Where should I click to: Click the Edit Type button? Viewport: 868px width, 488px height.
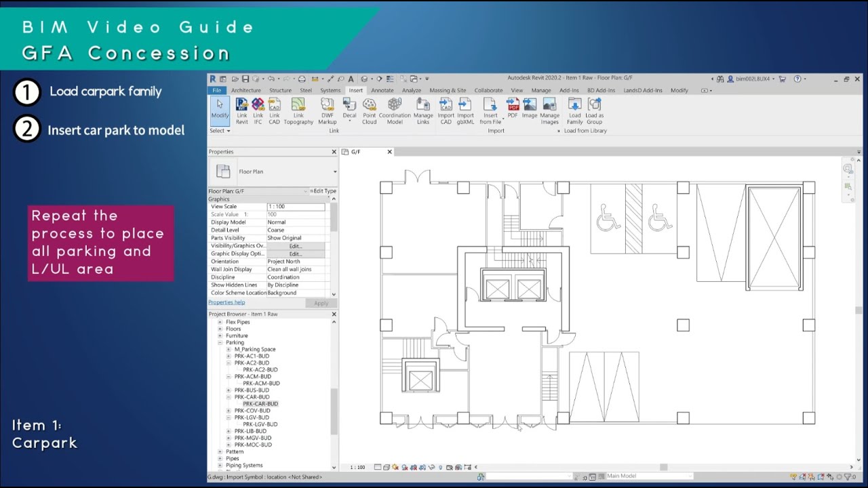pyautogui.click(x=323, y=191)
